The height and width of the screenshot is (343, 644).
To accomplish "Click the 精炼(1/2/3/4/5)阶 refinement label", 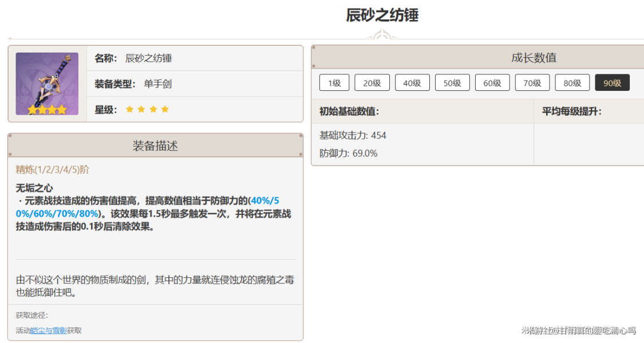I will [53, 169].
